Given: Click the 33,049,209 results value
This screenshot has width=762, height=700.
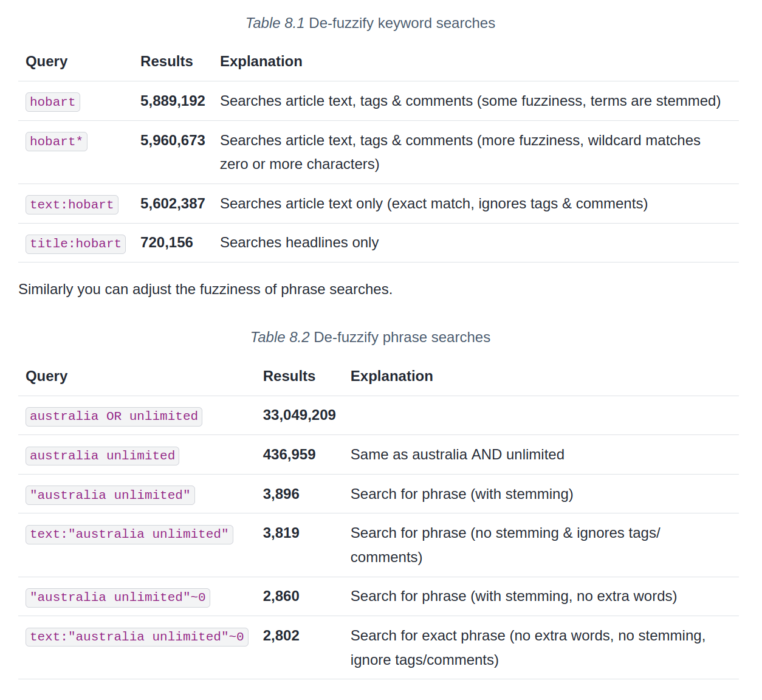Looking at the screenshot, I should coord(299,415).
